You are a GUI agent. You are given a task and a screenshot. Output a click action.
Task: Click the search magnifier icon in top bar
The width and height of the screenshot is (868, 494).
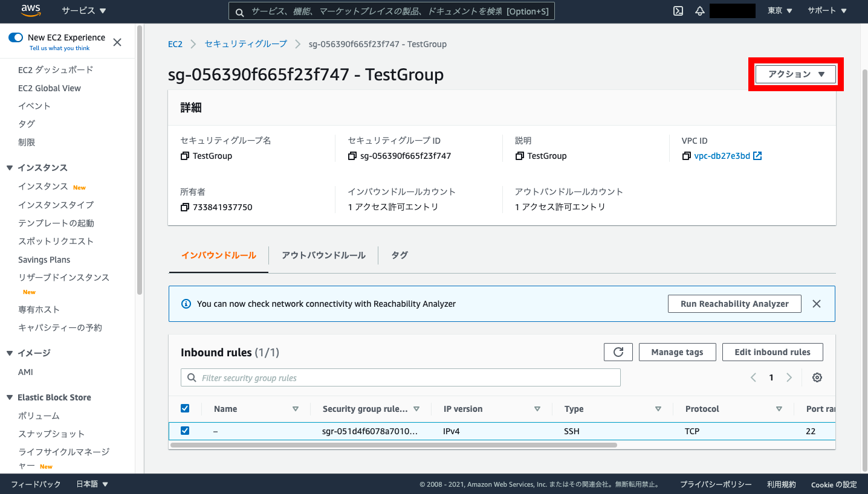coord(239,11)
